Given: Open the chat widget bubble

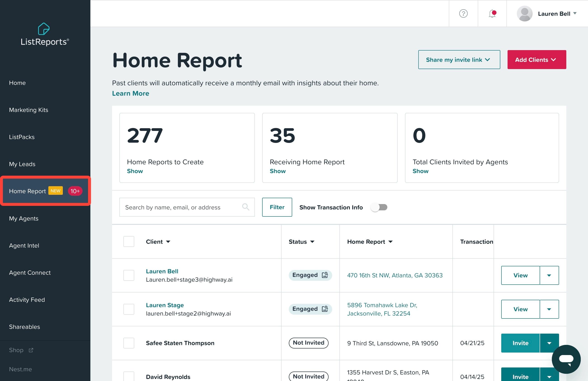Looking at the screenshot, I should (566, 359).
